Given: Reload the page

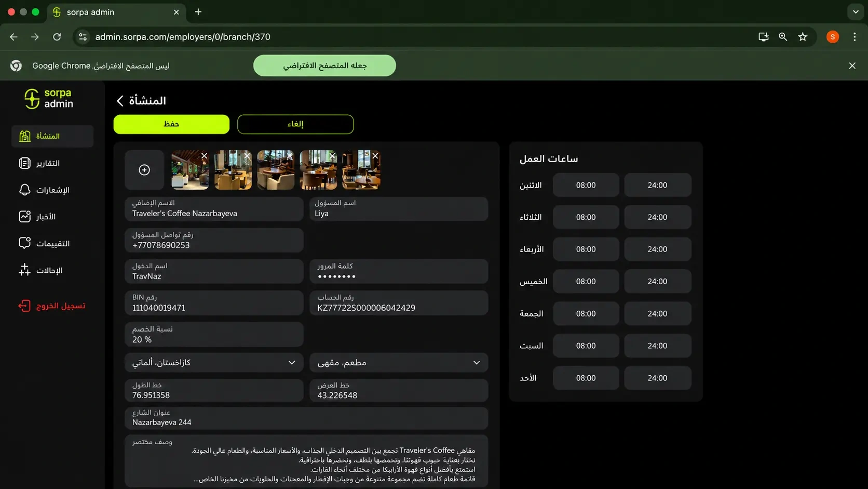Looking at the screenshot, I should pos(57,37).
